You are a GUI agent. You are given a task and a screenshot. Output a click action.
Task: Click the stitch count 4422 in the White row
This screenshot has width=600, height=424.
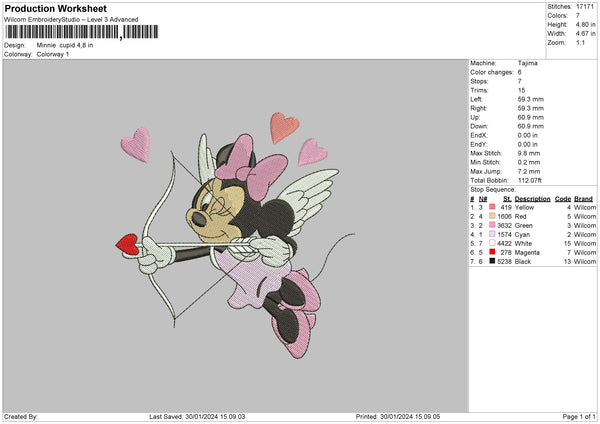pyautogui.click(x=504, y=243)
